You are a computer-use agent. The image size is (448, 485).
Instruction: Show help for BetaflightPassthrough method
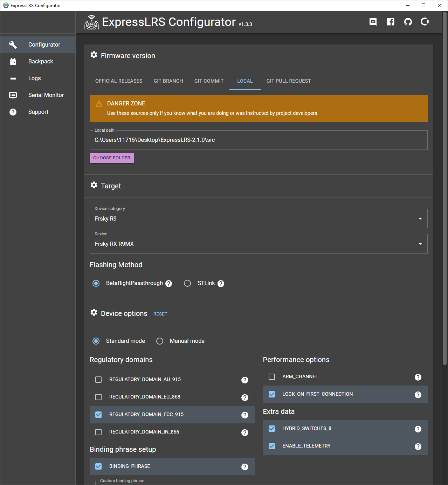[169, 284]
